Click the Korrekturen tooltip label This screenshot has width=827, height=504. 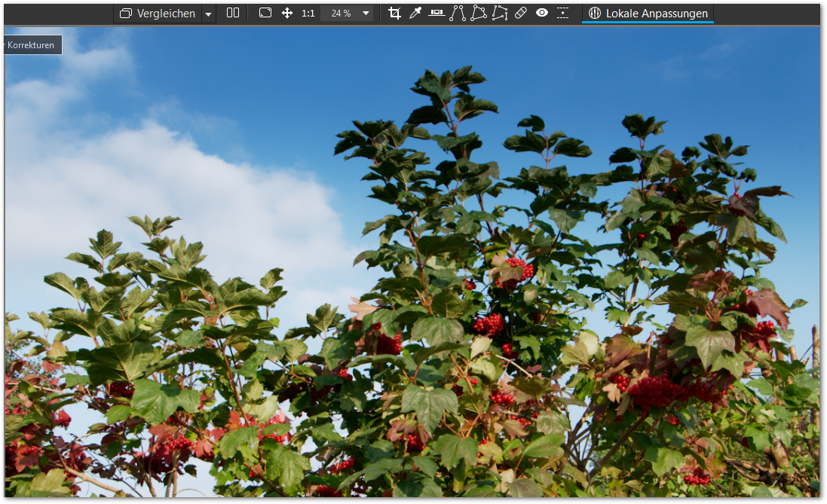pos(32,45)
